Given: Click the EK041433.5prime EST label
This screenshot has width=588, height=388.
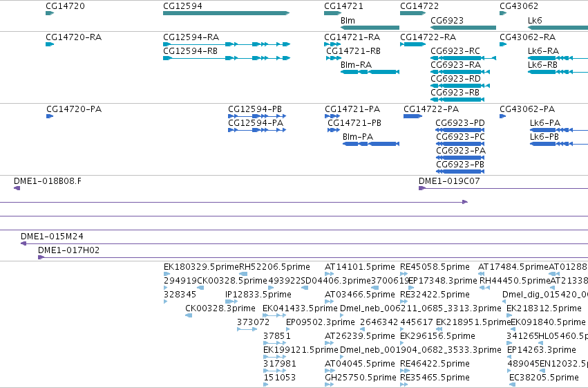Looking at the screenshot, I should (x=300, y=308).
